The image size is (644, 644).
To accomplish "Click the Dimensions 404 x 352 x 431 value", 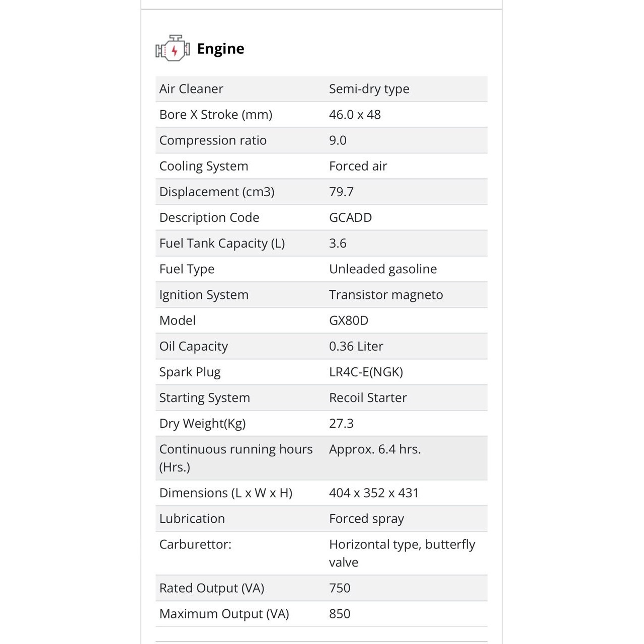I will [x=374, y=493].
